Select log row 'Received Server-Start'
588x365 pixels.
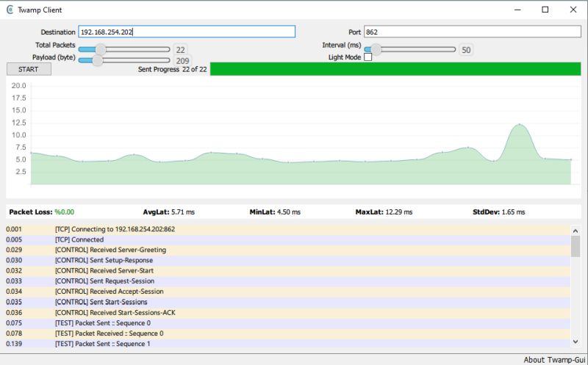pyautogui.click(x=288, y=271)
